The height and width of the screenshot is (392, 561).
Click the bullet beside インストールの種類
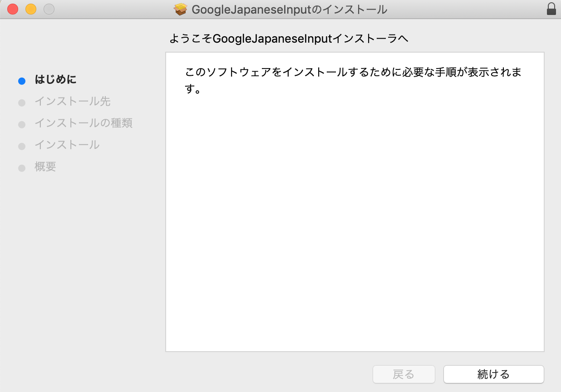(21, 123)
